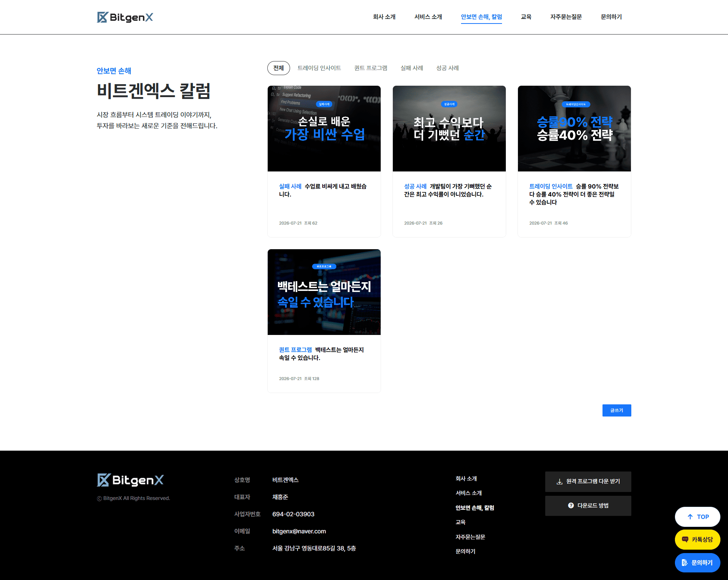Click the page heading 비트겐엑스 칼럼
Viewport: 728px width, 580px height.
tap(154, 91)
